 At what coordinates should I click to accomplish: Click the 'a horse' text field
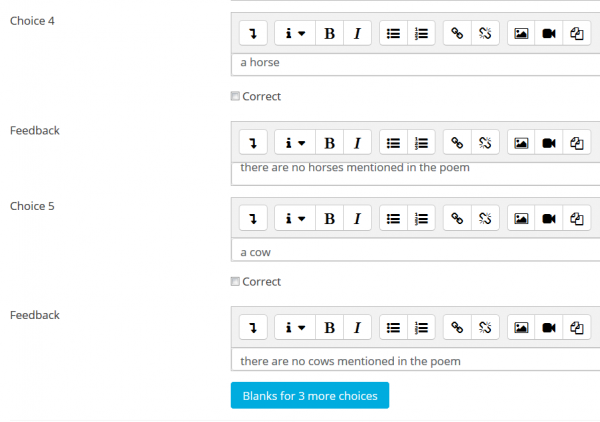[x=400, y=63]
